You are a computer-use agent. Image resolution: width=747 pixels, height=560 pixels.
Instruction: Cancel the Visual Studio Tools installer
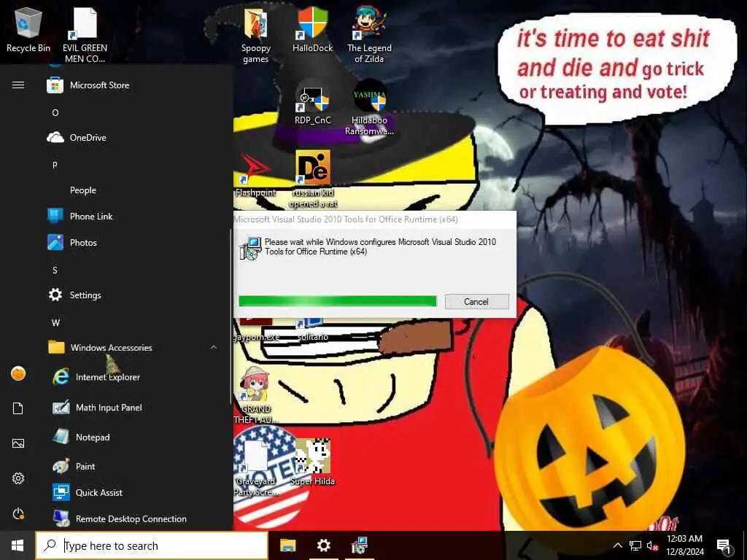tap(476, 301)
